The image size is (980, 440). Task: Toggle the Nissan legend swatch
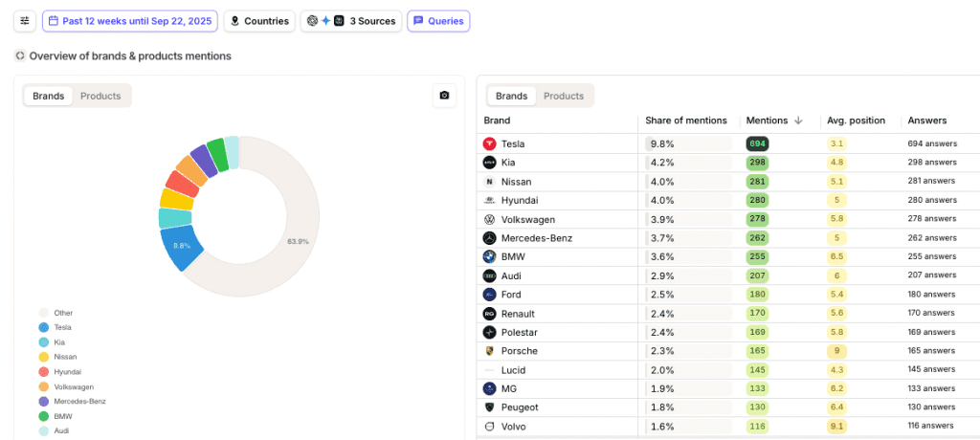point(43,357)
